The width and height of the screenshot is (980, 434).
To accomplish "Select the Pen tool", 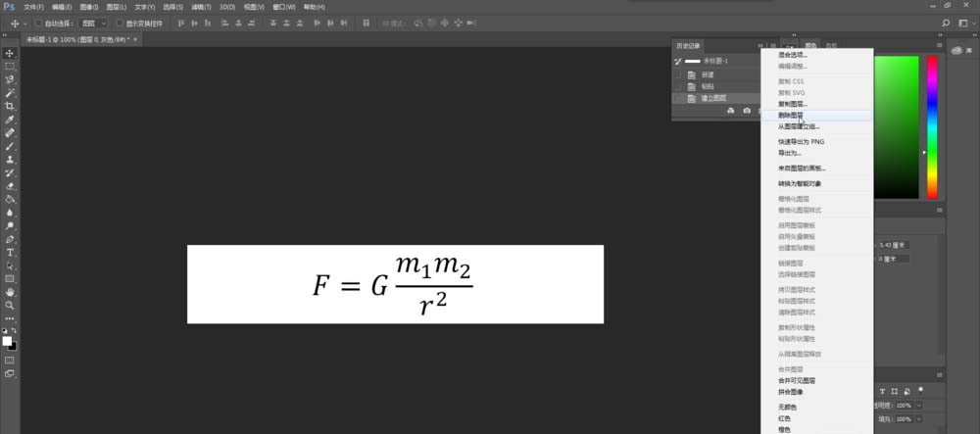I will 10,238.
